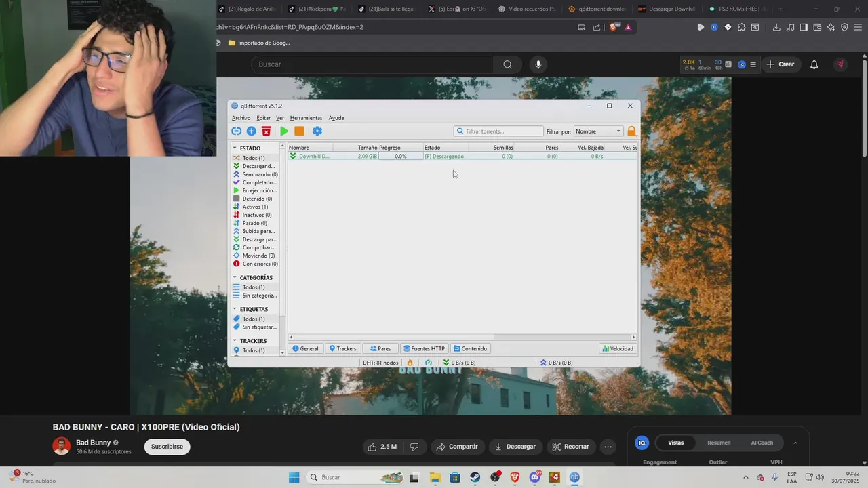Click DHT: 81 nodos in status bar
This screenshot has width=868, height=488.
(x=380, y=363)
